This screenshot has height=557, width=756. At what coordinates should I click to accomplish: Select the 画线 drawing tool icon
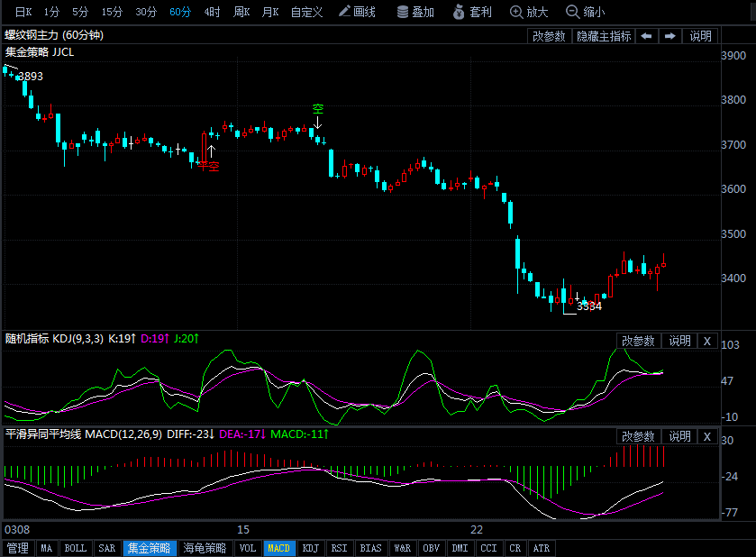click(351, 12)
